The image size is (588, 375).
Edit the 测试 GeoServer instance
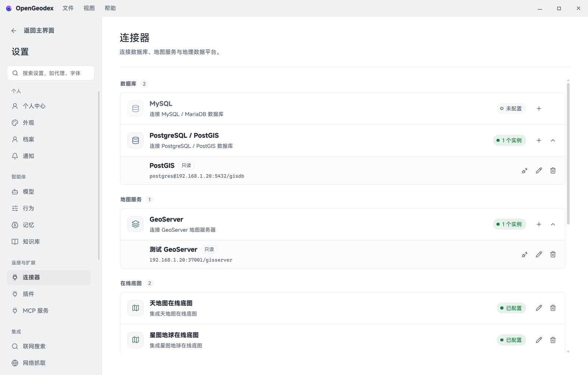[539, 254]
